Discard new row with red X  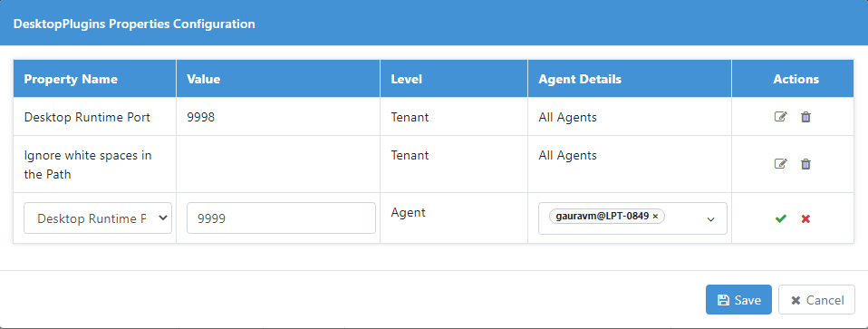pyautogui.click(x=805, y=218)
